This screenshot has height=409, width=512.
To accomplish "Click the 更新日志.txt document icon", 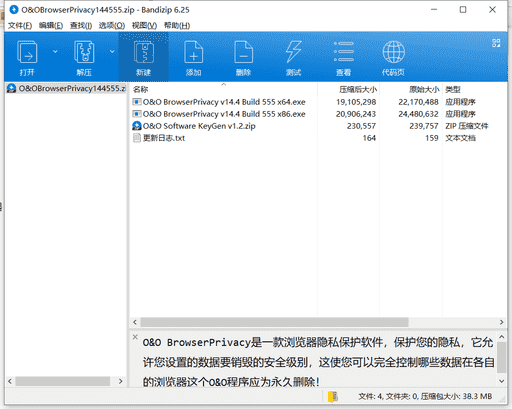I will pos(137,138).
